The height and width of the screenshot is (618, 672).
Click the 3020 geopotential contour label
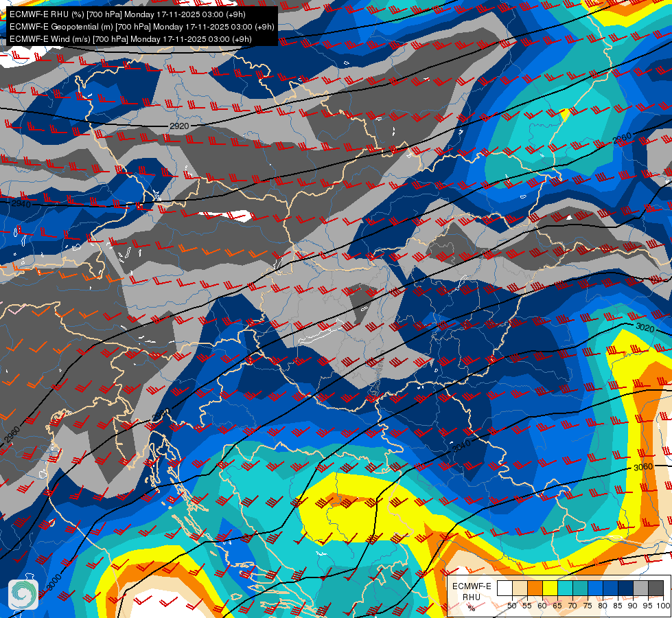pyautogui.click(x=645, y=328)
